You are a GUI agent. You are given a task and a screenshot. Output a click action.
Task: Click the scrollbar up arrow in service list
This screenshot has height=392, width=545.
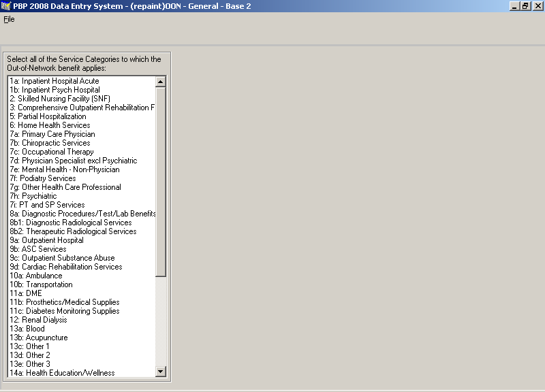(161, 82)
